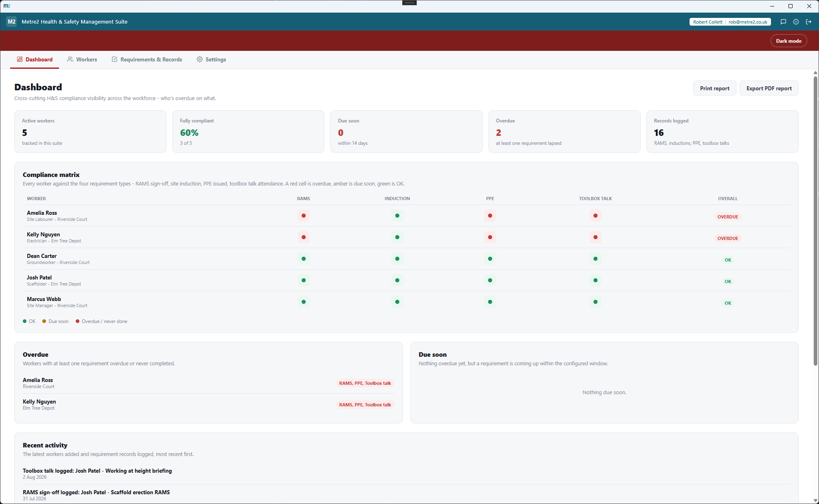Click the INDUCTION column header
Screen dimensions: 819x504
pyautogui.click(x=397, y=199)
